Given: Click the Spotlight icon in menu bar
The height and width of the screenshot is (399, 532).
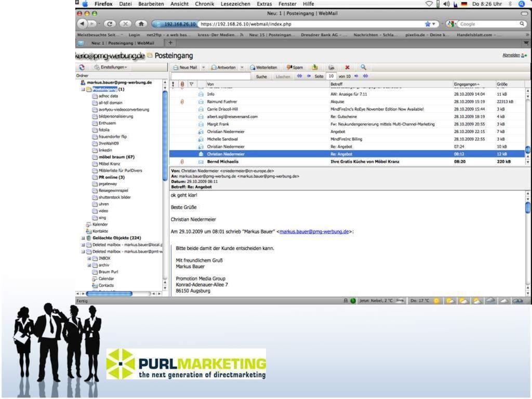Looking at the screenshot, I should pos(522,4).
